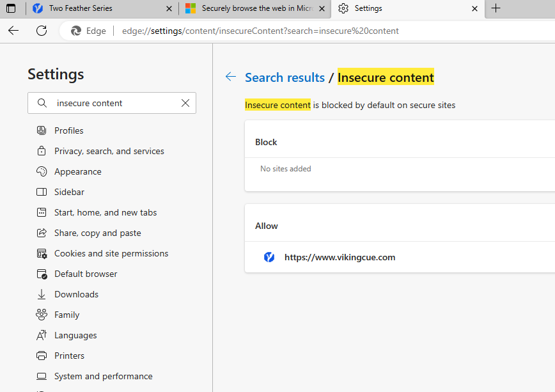Refresh the page with the reload icon
The height and width of the screenshot is (392, 555).
click(x=42, y=31)
